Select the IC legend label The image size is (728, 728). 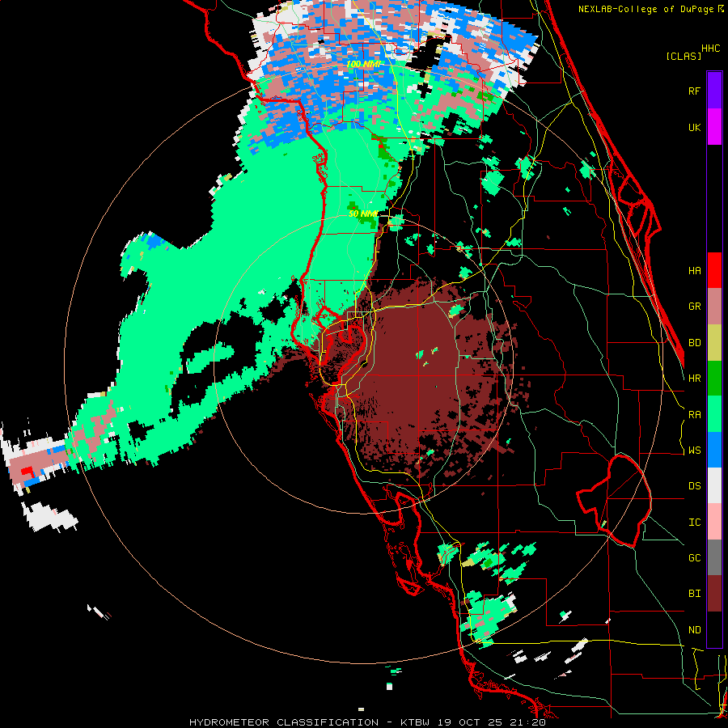point(694,523)
